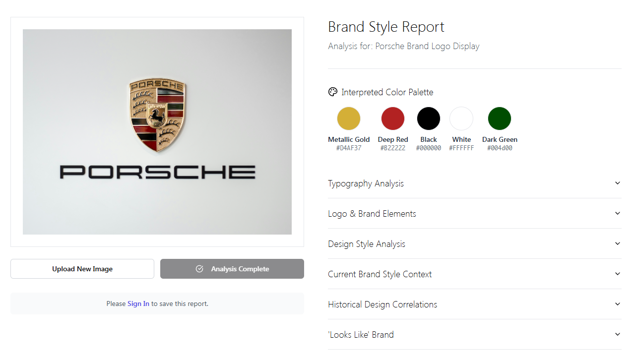Click the Metallic Gold label
Image resolution: width=635 pixels, height=364 pixels.
349,139
